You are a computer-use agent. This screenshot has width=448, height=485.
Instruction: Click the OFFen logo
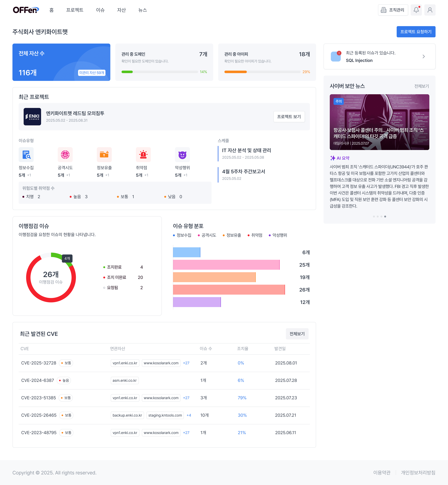(x=26, y=10)
